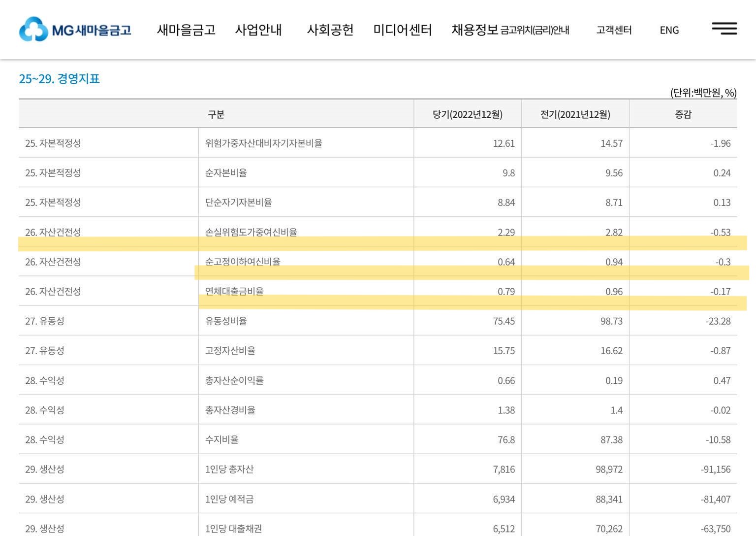Click the 증감 column header
This screenshot has width=756, height=536.
(x=683, y=114)
